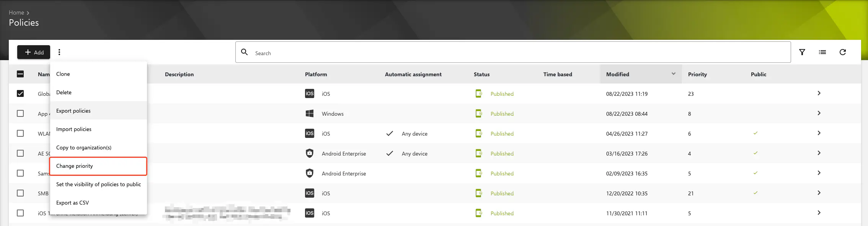Image resolution: width=868 pixels, height=226 pixels.
Task: Check the Windows policy row checkbox
Action: click(x=20, y=113)
